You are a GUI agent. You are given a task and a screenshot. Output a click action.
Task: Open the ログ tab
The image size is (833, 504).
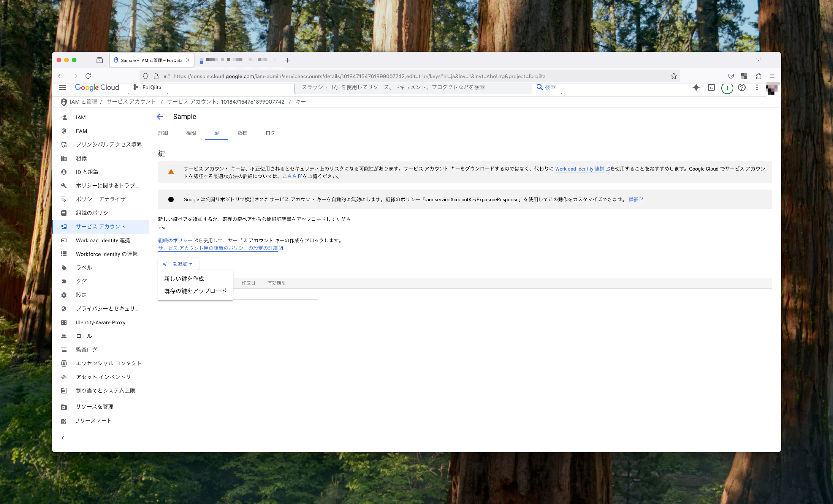point(270,133)
